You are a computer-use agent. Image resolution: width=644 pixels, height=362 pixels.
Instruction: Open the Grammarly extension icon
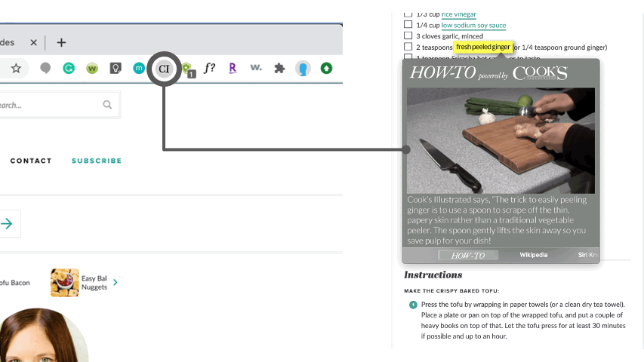69,68
